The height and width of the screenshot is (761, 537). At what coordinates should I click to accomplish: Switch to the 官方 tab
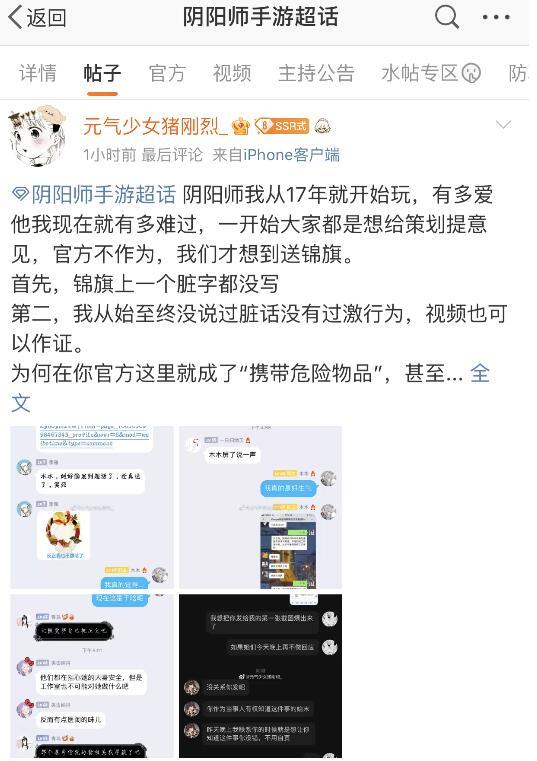point(167,73)
